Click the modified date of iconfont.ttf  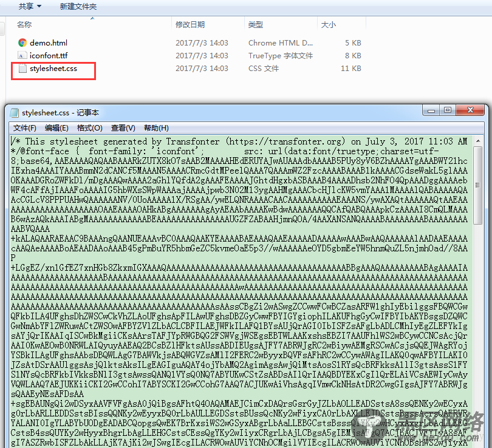(x=202, y=55)
